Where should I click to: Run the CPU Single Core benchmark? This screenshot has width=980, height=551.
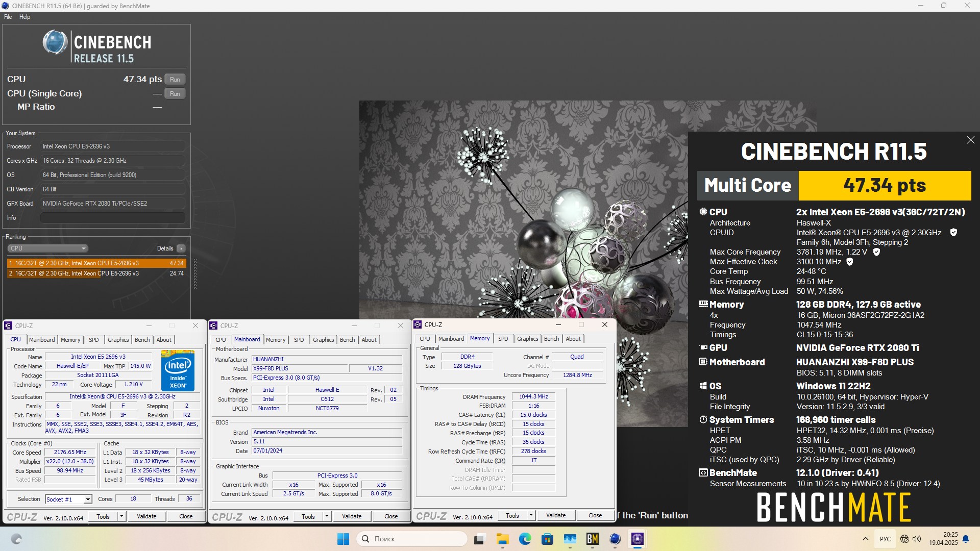click(175, 93)
